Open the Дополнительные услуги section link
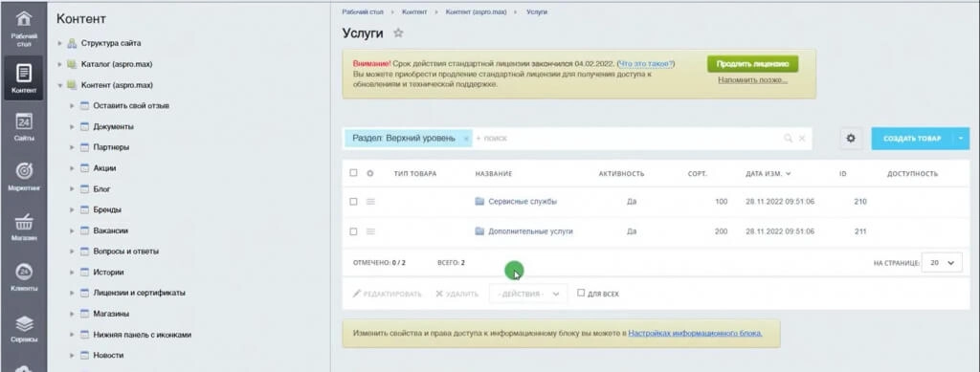980x372 pixels. point(530,231)
